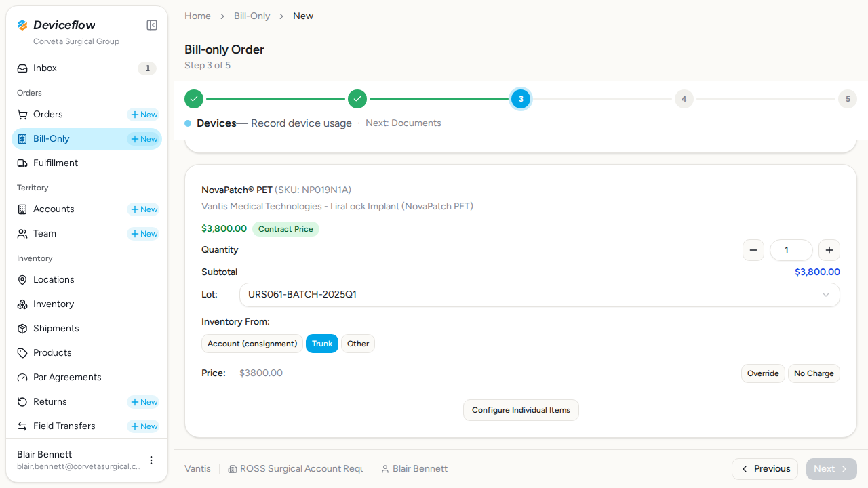The image size is (868, 488).
Task: Select Other inventory source
Action: [x=358, y=344]
